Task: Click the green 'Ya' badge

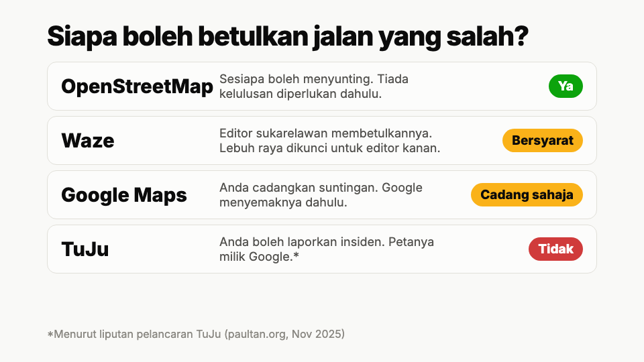Action: pyautogui.click(x=566, y=86)
